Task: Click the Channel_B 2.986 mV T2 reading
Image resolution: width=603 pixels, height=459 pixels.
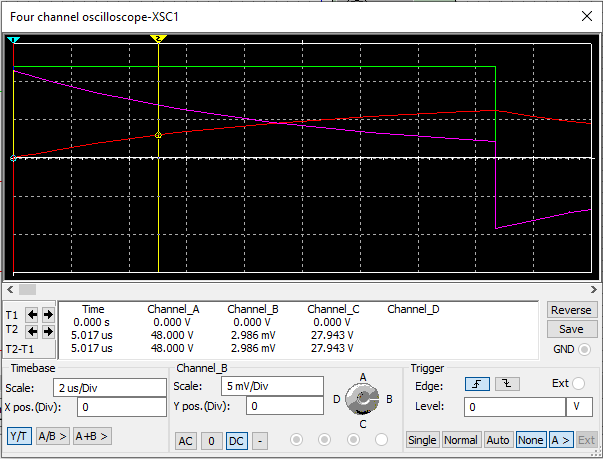Action: (x=253, y=335)
